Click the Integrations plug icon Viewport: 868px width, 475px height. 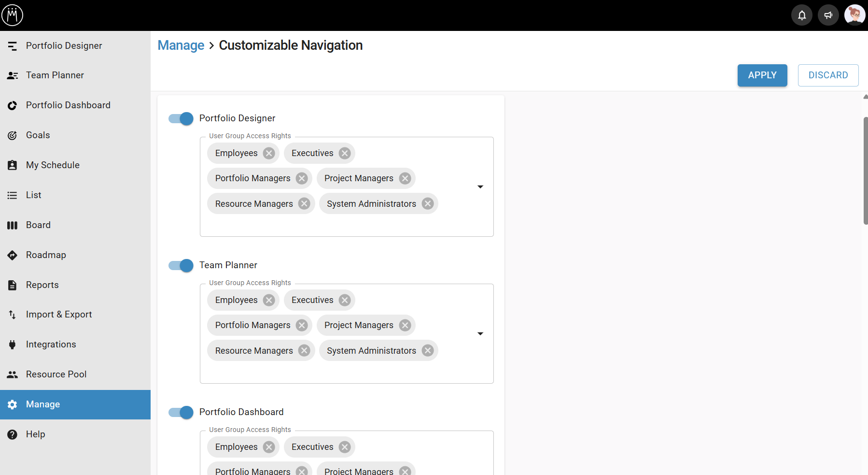[13, 345]
